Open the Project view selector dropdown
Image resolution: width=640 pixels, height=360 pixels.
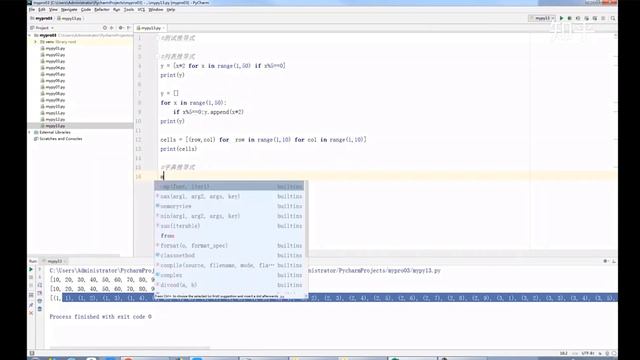(42, 28)
